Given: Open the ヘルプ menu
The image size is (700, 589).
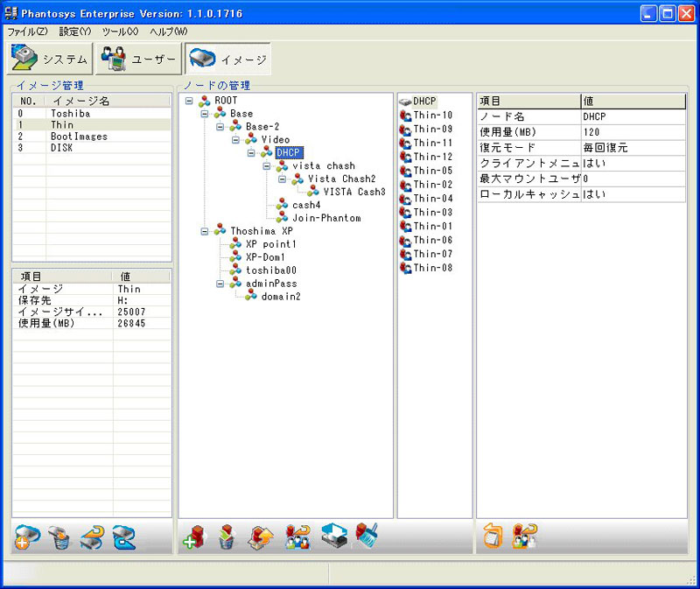Looking at the screenshot, I should coord(168,32).
